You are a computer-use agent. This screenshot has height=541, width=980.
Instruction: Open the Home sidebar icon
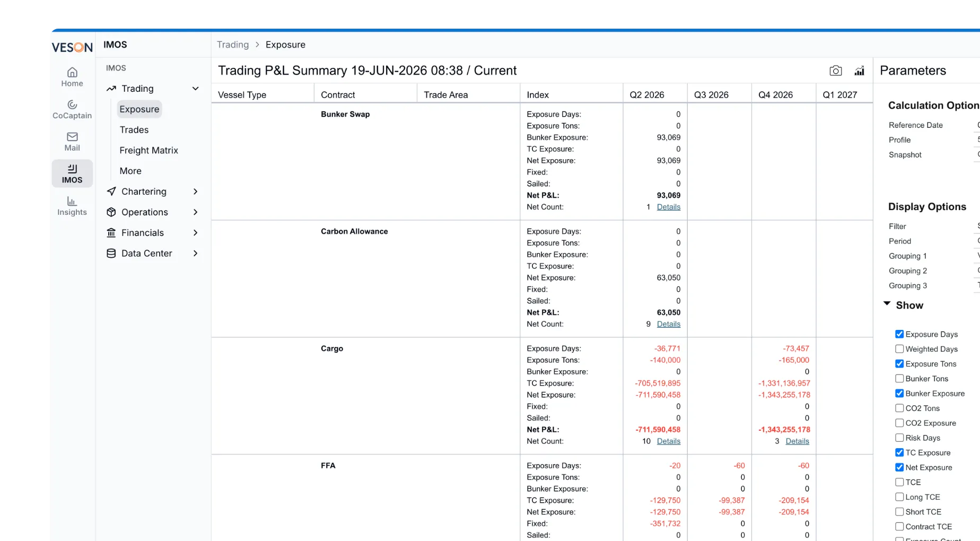pos(72,77)
